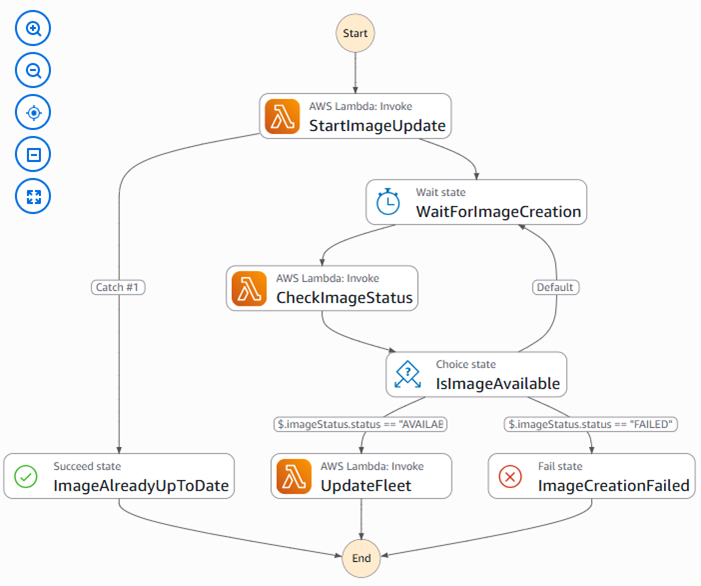Click the Default transition label
701x586 pixels.
coord(555,287)
